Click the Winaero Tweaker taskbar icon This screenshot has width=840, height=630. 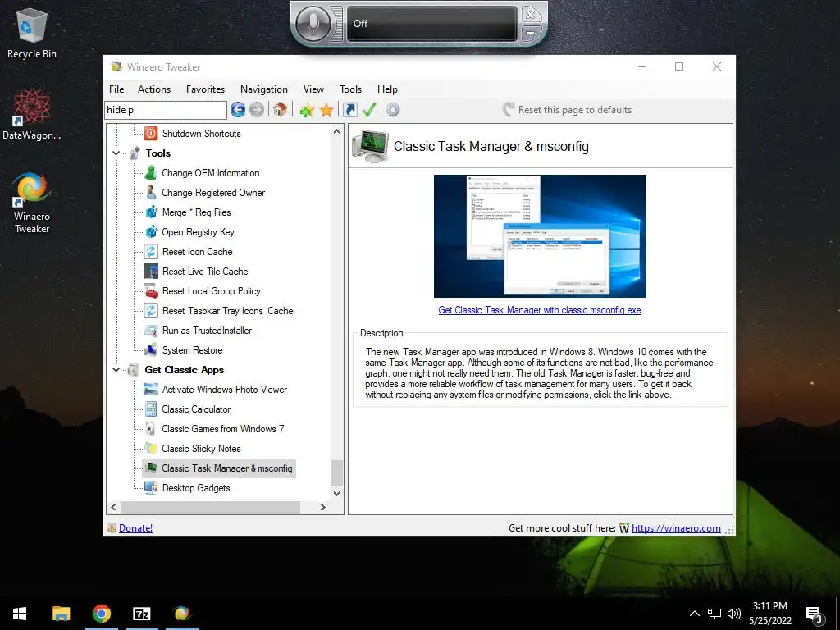tap(181, 614)
